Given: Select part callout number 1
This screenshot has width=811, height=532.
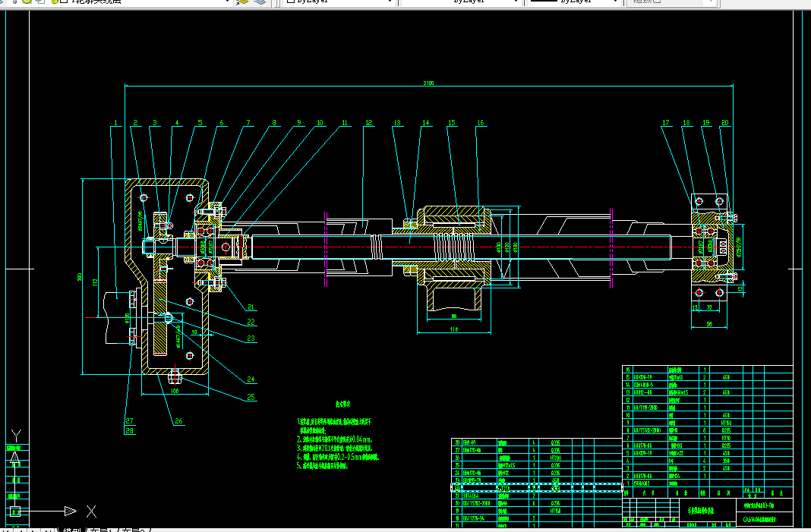Looking at the screenshot, I should (x=115, y=123).
